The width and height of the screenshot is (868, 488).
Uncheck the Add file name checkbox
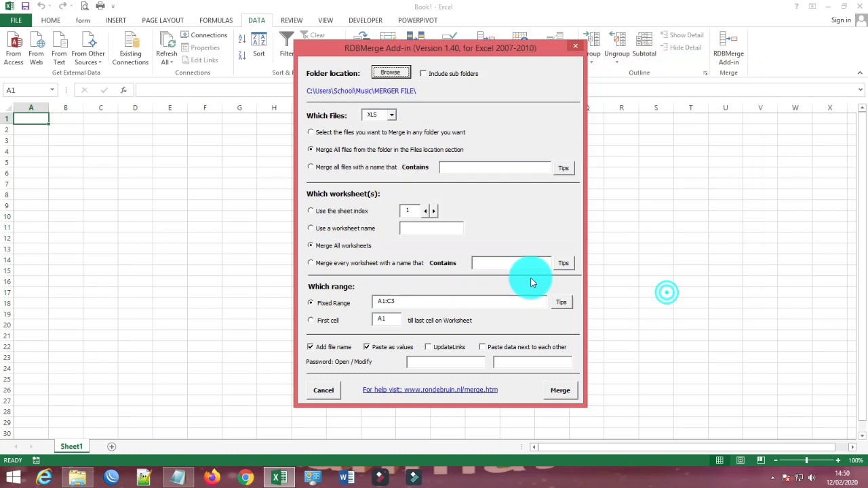point(311,347)
